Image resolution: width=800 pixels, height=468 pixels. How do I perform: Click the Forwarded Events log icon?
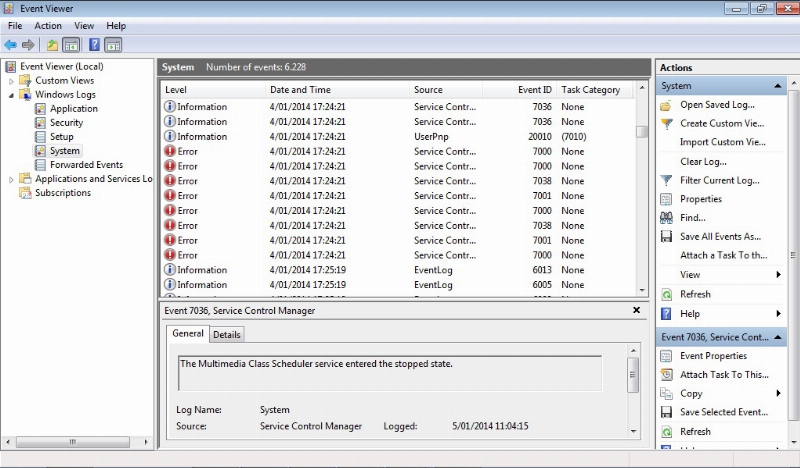[40, 164]
